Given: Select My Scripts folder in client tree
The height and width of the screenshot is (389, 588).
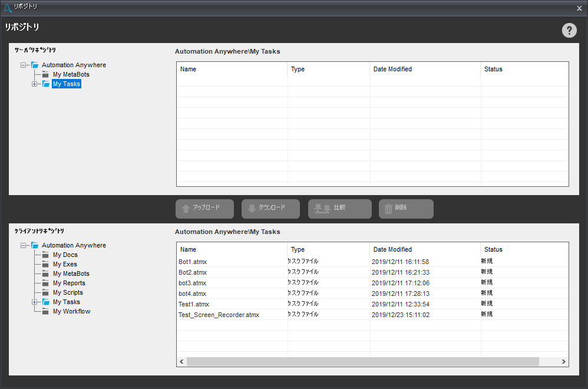Looking at the screenshot, I should 68,292.
